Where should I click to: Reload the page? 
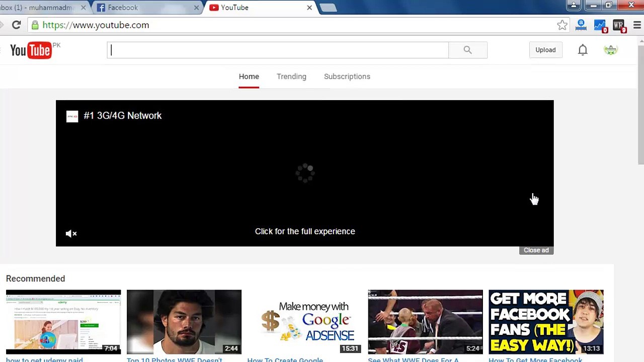pyautogui.click(x=16, y=25)
